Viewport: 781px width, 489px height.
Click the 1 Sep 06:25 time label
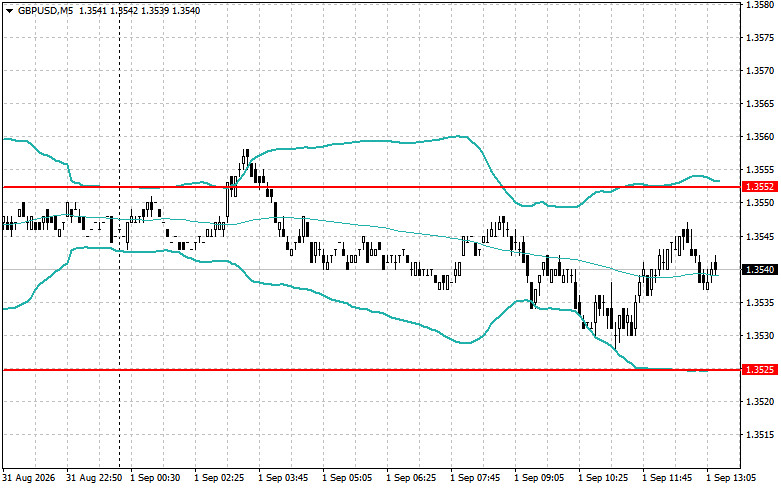(411, 478)
